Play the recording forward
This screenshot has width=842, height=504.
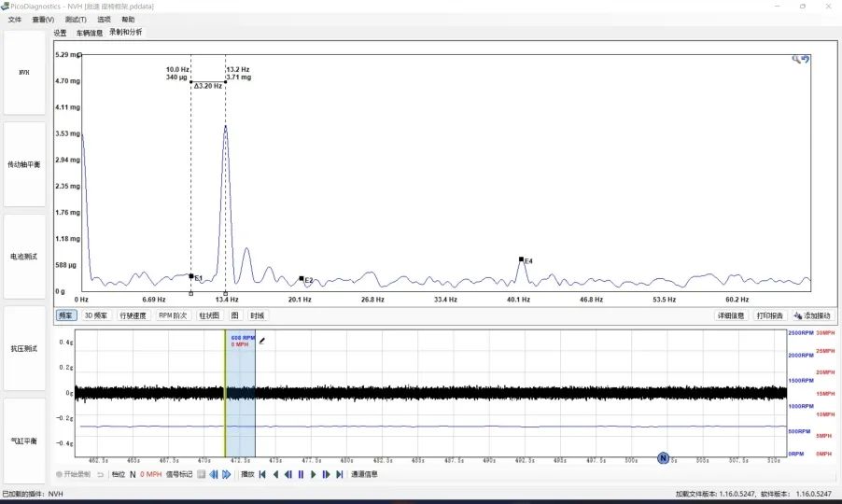click(x=314, y=474)
